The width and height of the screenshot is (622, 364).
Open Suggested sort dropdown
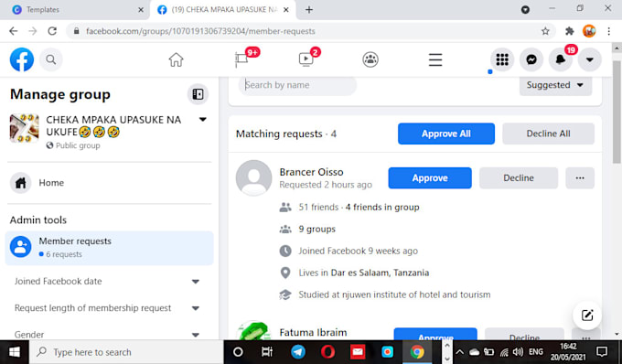(x=555, y=85)
